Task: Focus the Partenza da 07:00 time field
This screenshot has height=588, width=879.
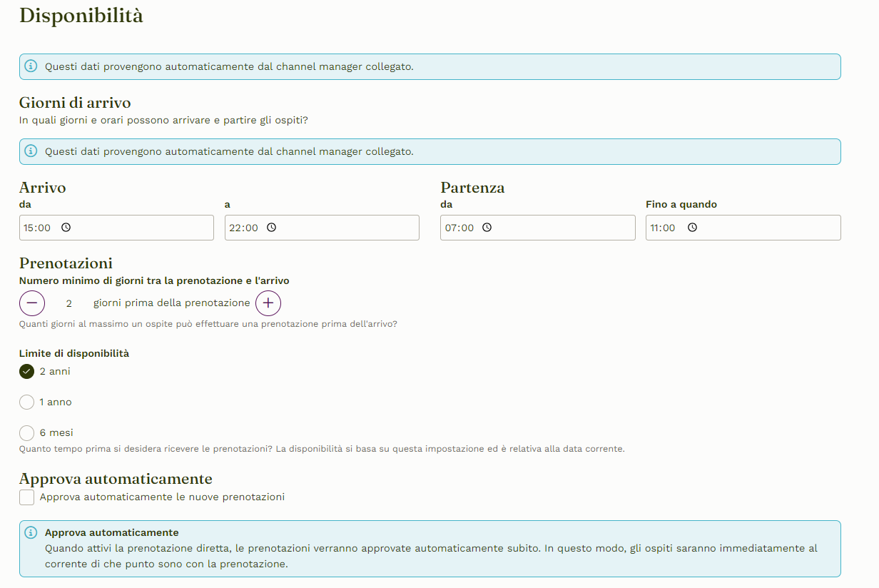Action: click(537, 228)
